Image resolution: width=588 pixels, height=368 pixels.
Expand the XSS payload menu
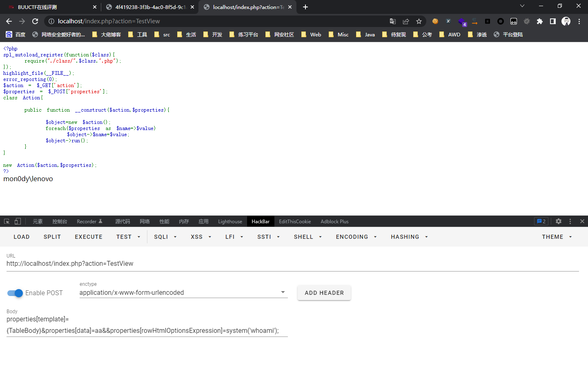(201, 237)
